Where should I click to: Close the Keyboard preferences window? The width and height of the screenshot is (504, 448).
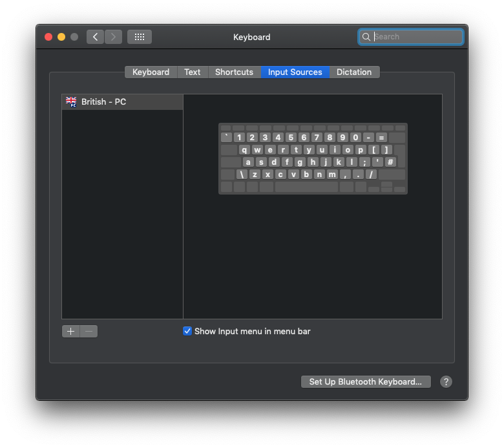click(x=48, y=37)
